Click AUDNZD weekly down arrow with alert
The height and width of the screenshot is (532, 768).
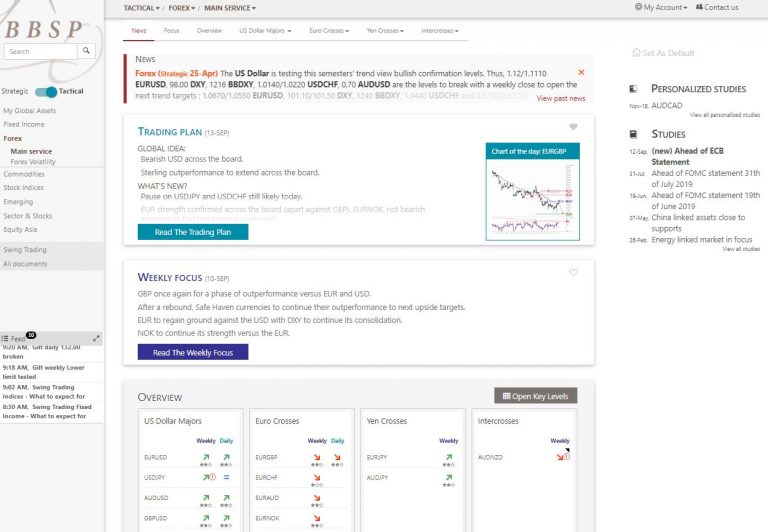[x=563, y=457]
